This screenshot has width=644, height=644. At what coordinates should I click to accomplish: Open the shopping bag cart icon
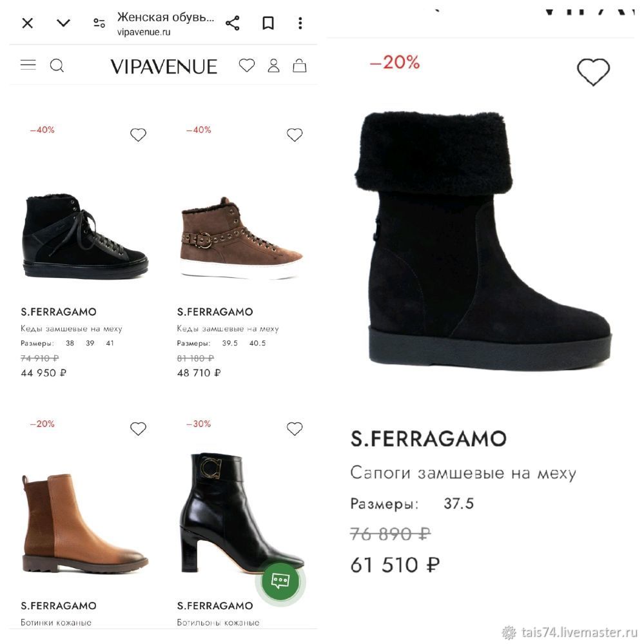299,65
